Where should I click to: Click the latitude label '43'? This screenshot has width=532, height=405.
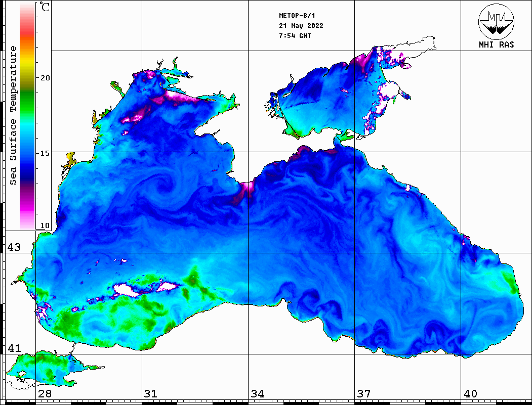pyautogui.click(x=14, y=247)
